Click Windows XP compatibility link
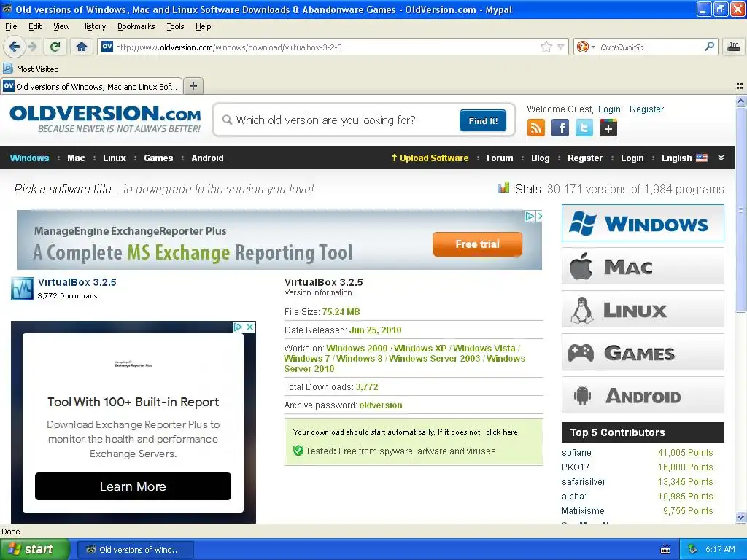This screenshot has height=560, width=747. [420, 348]
